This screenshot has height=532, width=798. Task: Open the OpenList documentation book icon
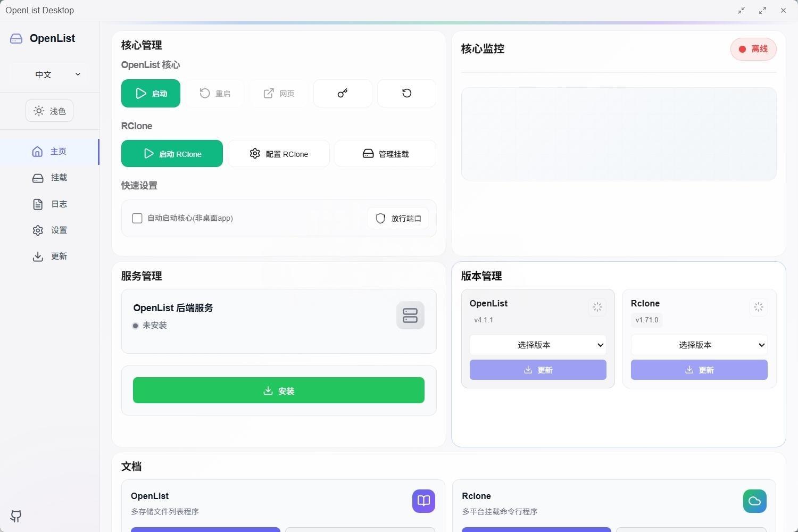pos(423,501)
